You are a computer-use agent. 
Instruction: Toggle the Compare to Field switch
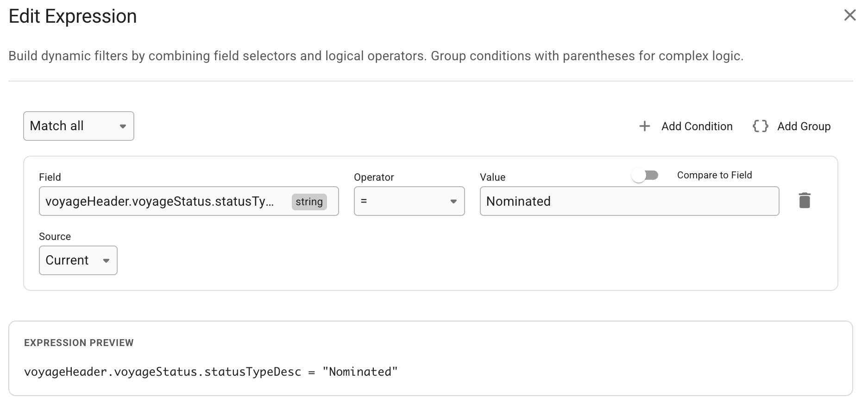pyautogui.click(x=645, y=175)
